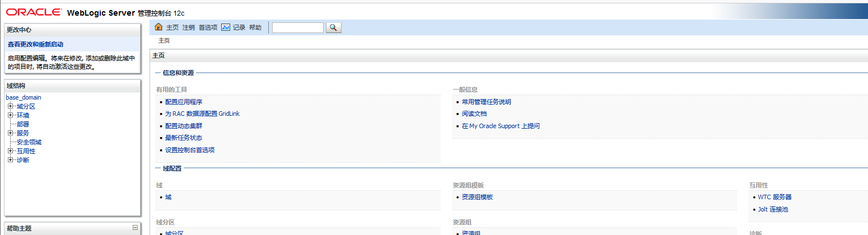Click 记录 in the toolbar
868x235 pixels.
coord(239,27)
